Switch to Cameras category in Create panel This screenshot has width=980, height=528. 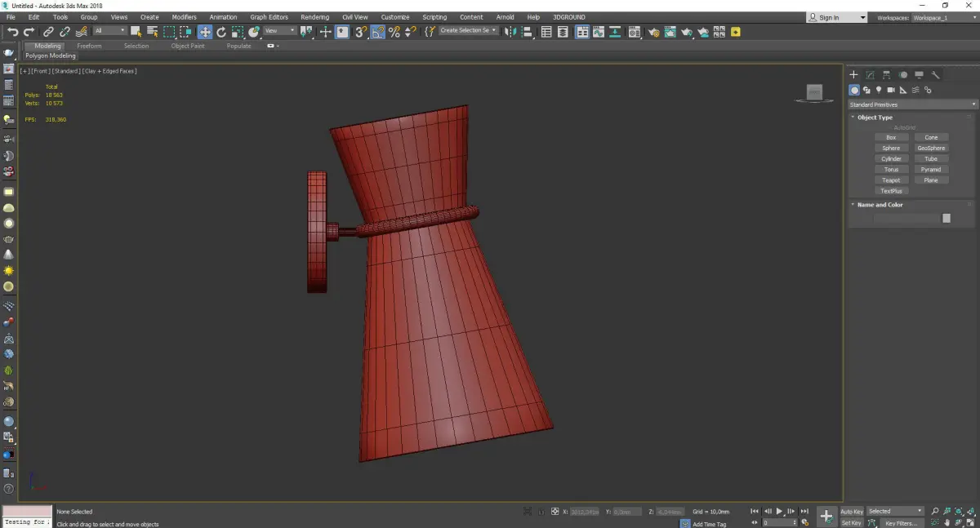point(891,90)
